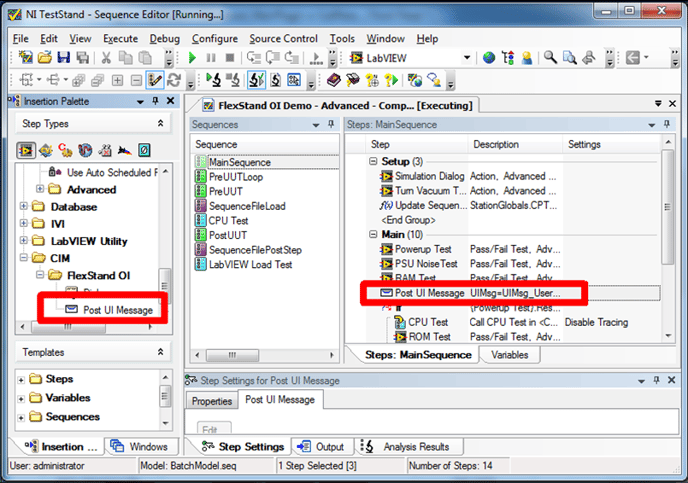The height and width of the screenshot is (483, 688).
Task: Click the user manager person icon
Action: click(x=527, y=57)
